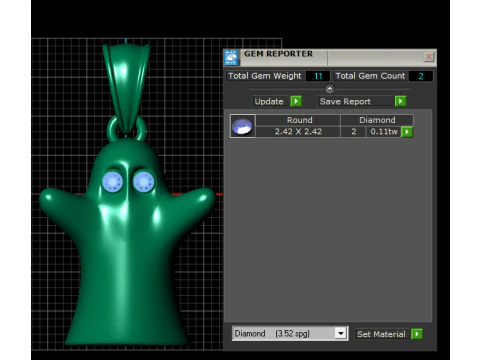Click green arrow next to Set Material
480x360 pixels.
pos(417,334)
